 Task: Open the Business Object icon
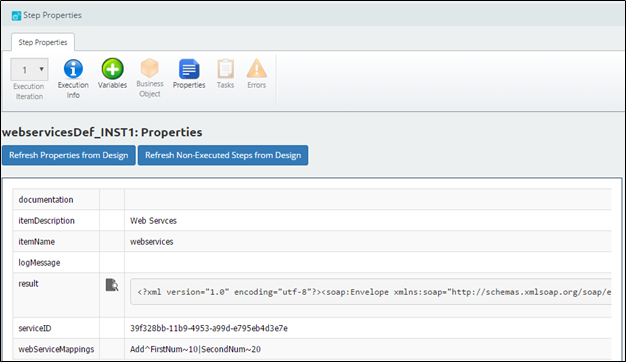point(150,68)
